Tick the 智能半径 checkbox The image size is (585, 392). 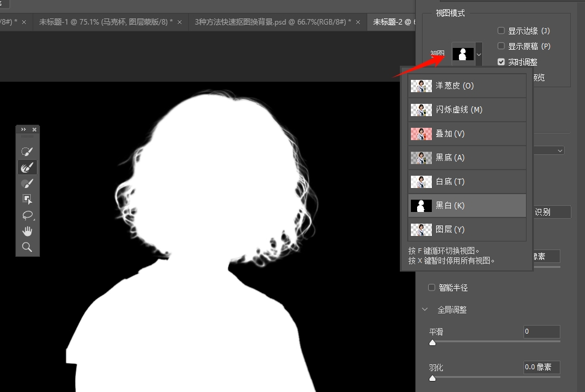432,288
